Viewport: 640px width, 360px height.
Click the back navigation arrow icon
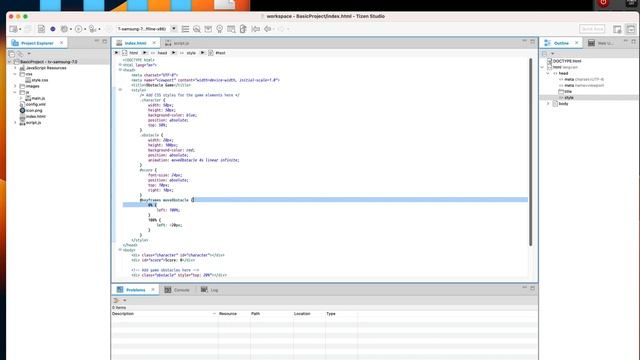(268, 29)
